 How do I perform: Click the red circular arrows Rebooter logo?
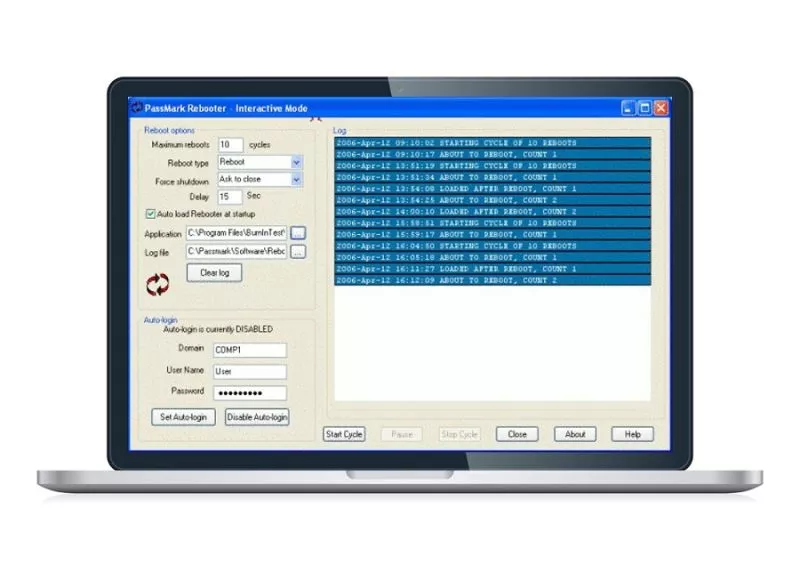(x=158, y=284)
